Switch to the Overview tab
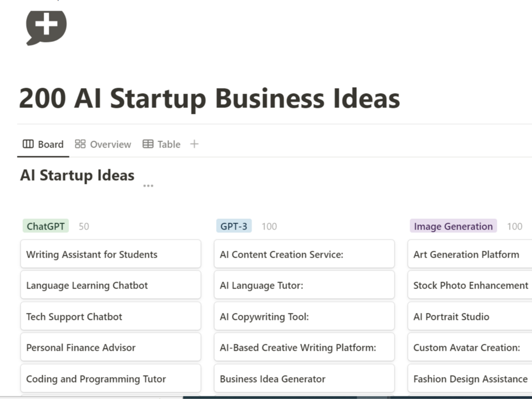This screenshot has width=532, height=399. click(103, 144)
